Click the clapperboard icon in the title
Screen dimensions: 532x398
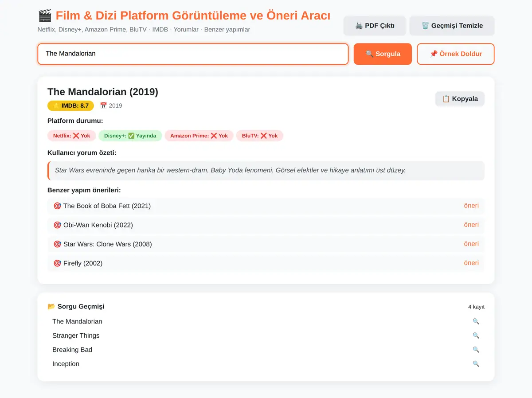click(45, 16)
